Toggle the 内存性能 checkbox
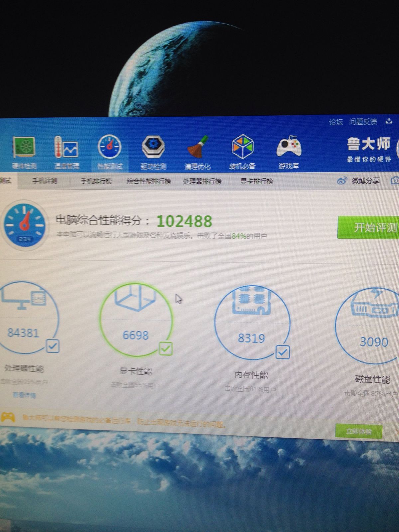The height and width of the screenshot is (532, 399). click(x=283, y=352)
